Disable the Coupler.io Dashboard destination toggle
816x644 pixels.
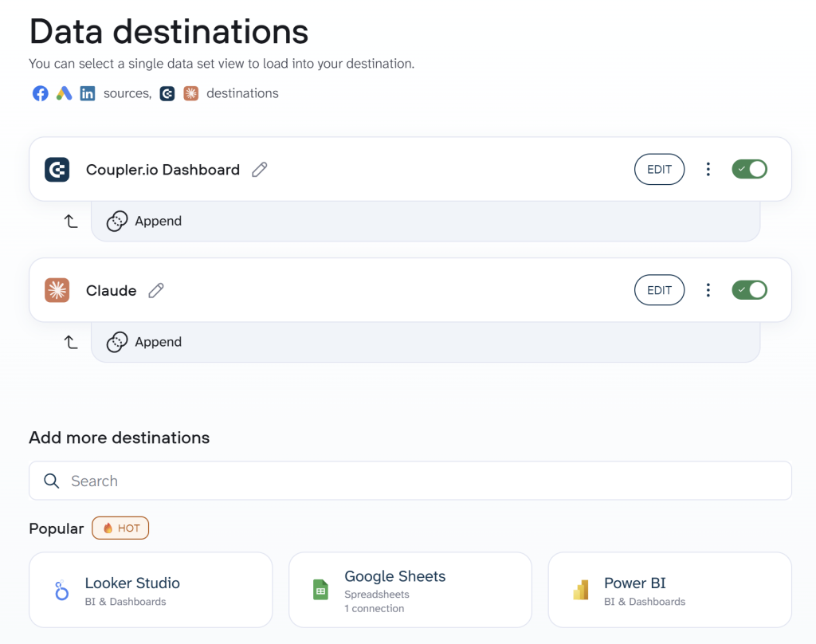tap(749, 169)
